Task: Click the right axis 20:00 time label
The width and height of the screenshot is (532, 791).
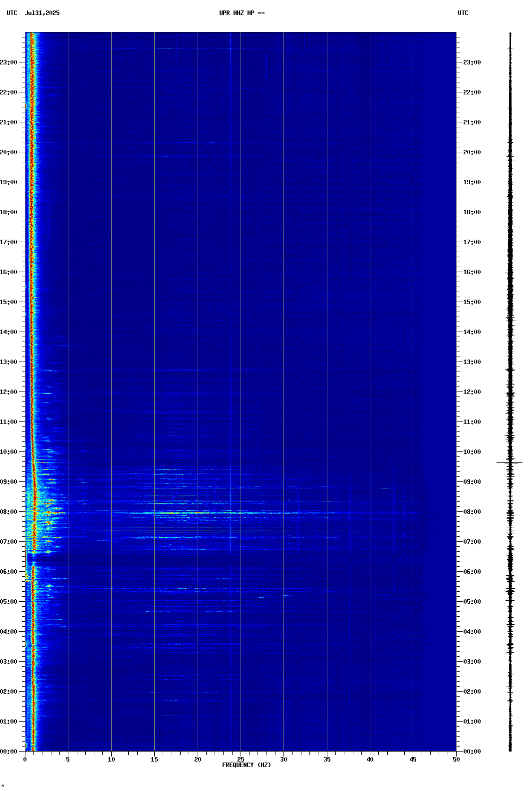Action: point(472,152)
